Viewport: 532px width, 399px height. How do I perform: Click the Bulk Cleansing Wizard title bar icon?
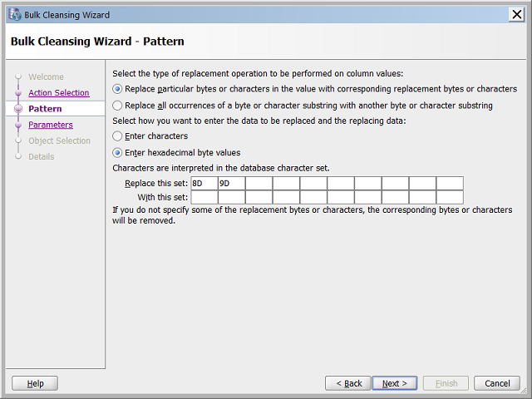[13, 14]
